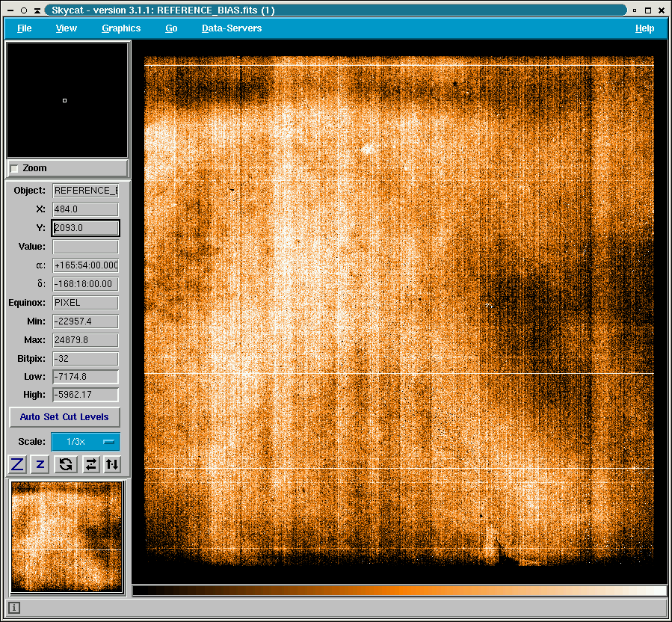Click the High cut level input field
Image resolution: width=672 pixels, height=622 pixels.
click(x=85, y=395)
